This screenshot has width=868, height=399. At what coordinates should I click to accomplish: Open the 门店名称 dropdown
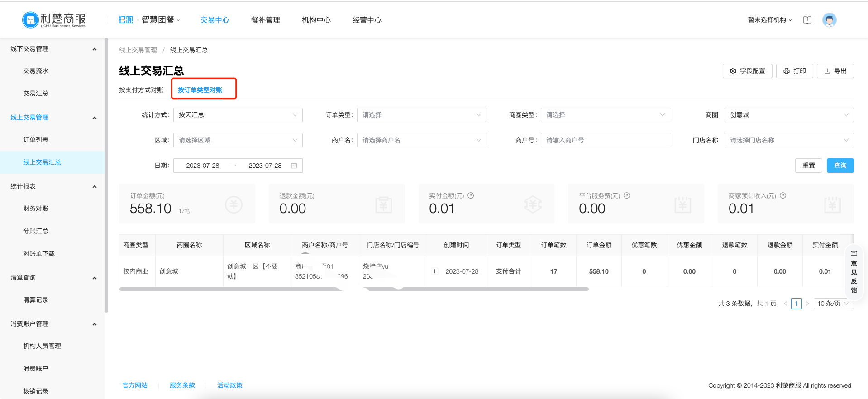coord(789,140)
